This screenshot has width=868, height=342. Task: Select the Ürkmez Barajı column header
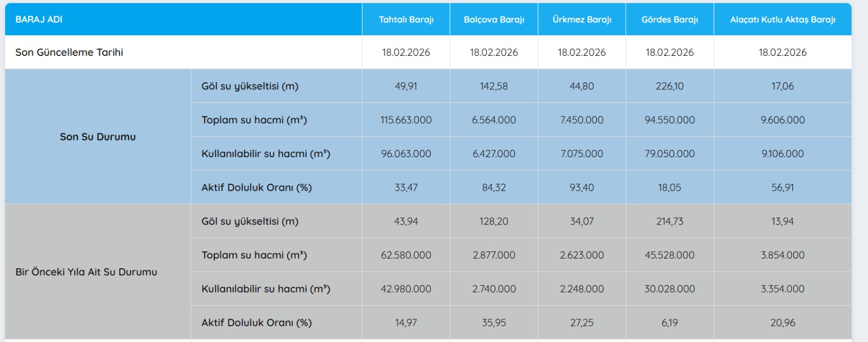pos(582,20)
